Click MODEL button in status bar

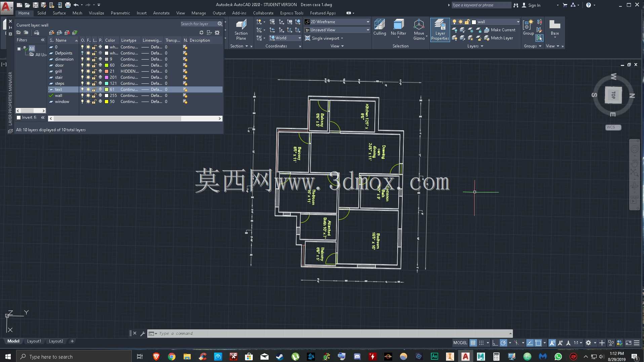(460, 343)
